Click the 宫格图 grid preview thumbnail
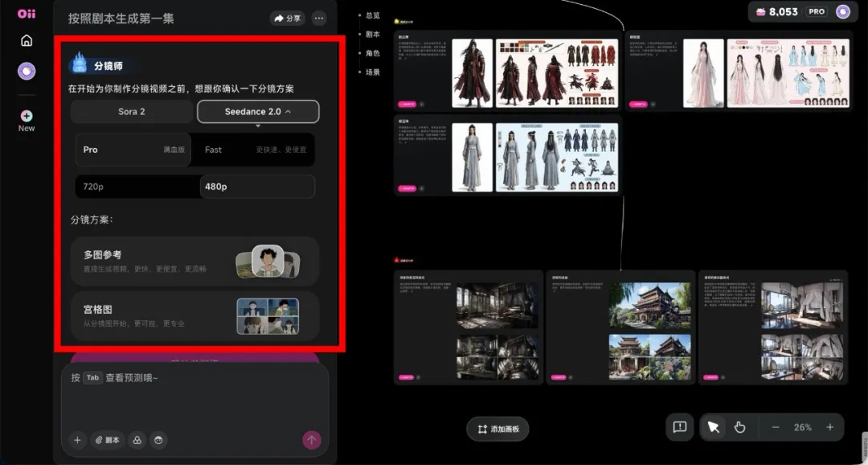This screenshot has height=465, width=868. 268,316
